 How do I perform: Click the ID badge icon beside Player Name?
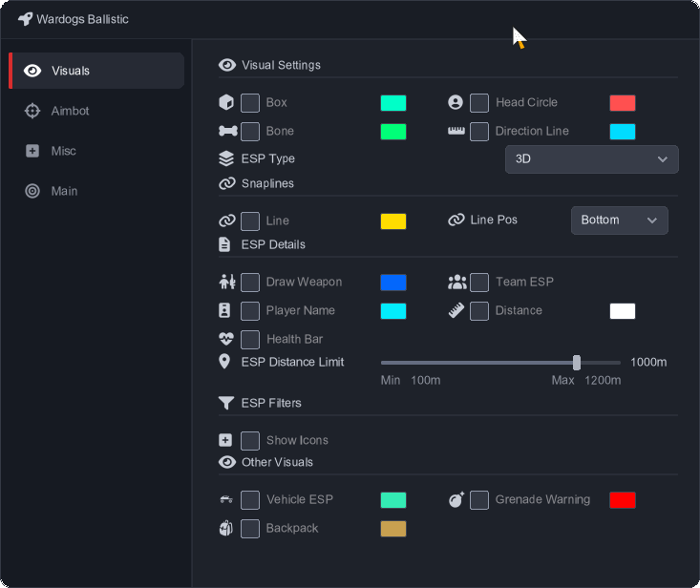224,310
